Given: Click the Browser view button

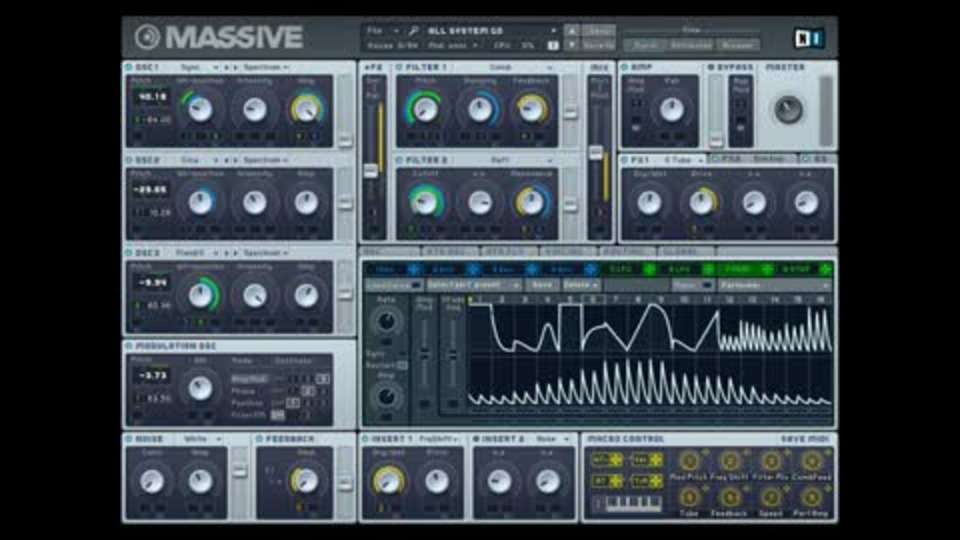Looking at the screenshot, I should (737, 45).
